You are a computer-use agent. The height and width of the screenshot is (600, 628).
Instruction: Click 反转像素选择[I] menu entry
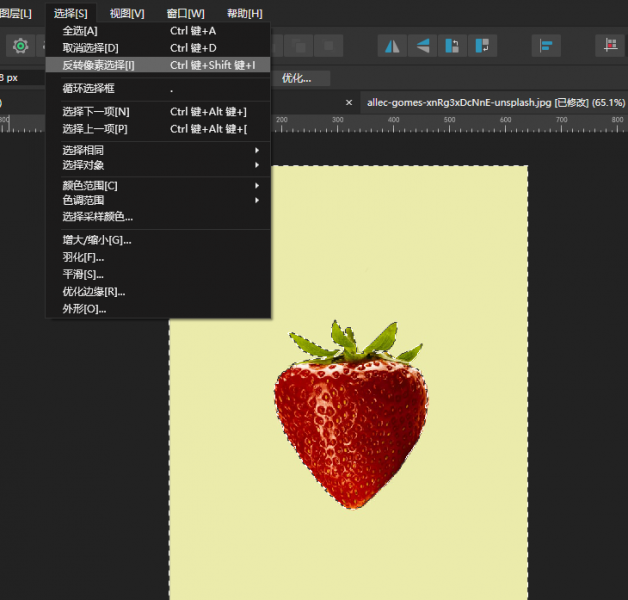pyautogui.click(x=158, y=65)
